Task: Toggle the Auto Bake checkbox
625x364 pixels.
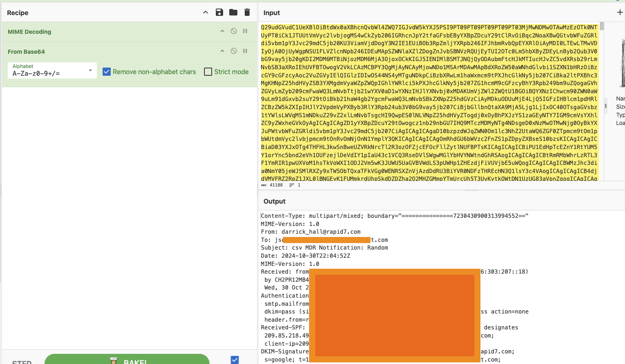Action: [x=235, y=360]
